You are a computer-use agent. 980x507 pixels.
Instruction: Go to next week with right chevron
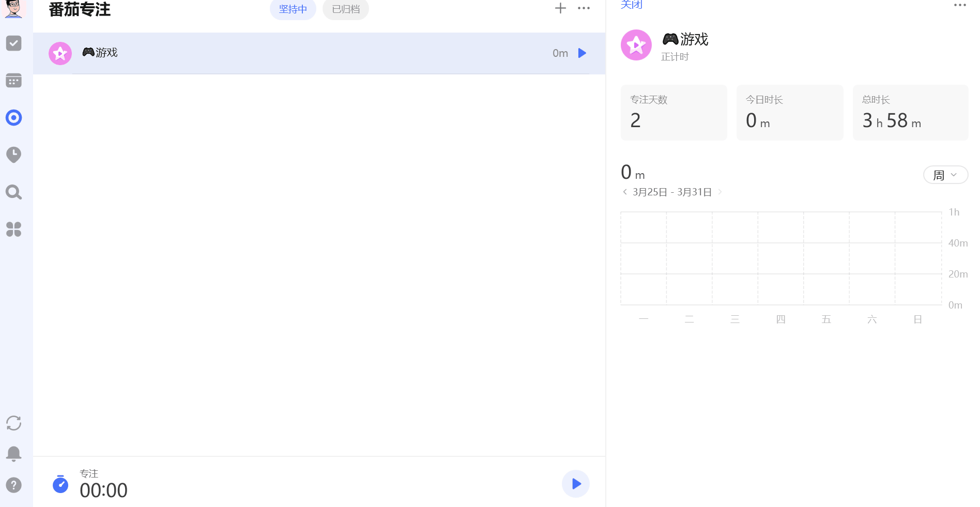click(x=720, y=192)
